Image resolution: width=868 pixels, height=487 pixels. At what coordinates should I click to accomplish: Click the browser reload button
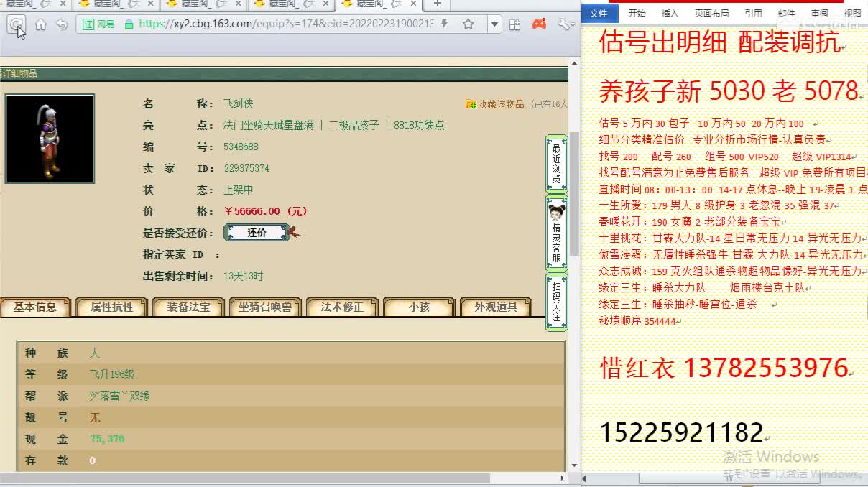[x=16, y=24]
